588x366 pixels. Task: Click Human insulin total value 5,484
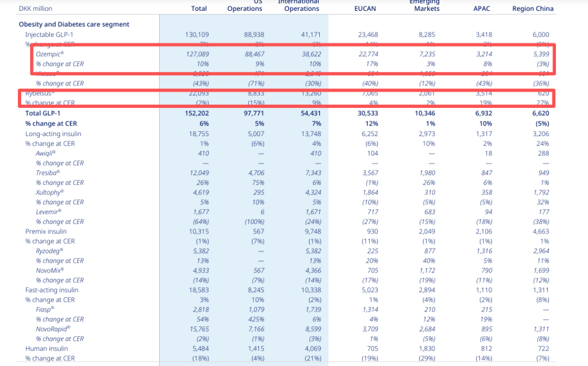200,348
